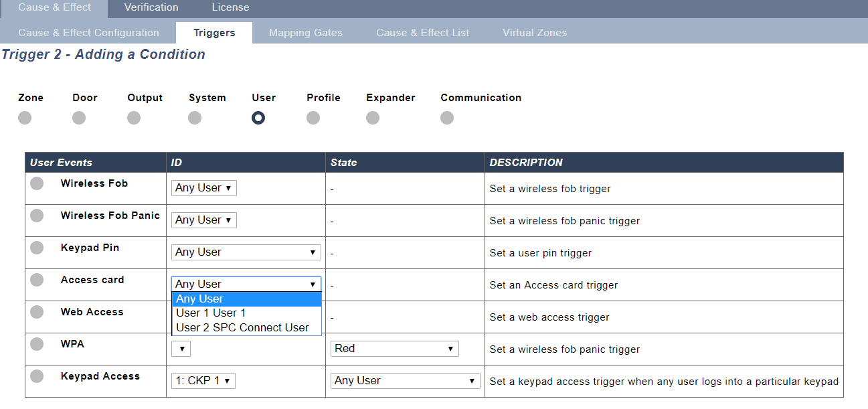Pick the System condition radio button
Viewport: 868px width, 409px height.
[x=195, y=118]
